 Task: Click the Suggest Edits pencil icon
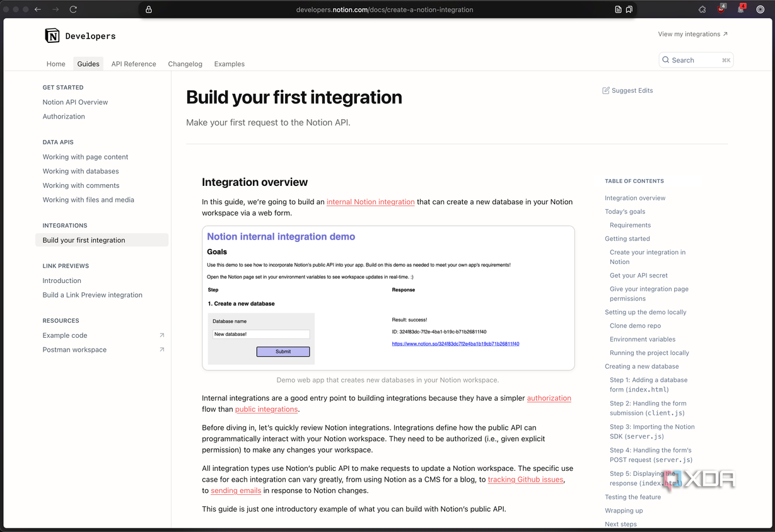point(606,91)
